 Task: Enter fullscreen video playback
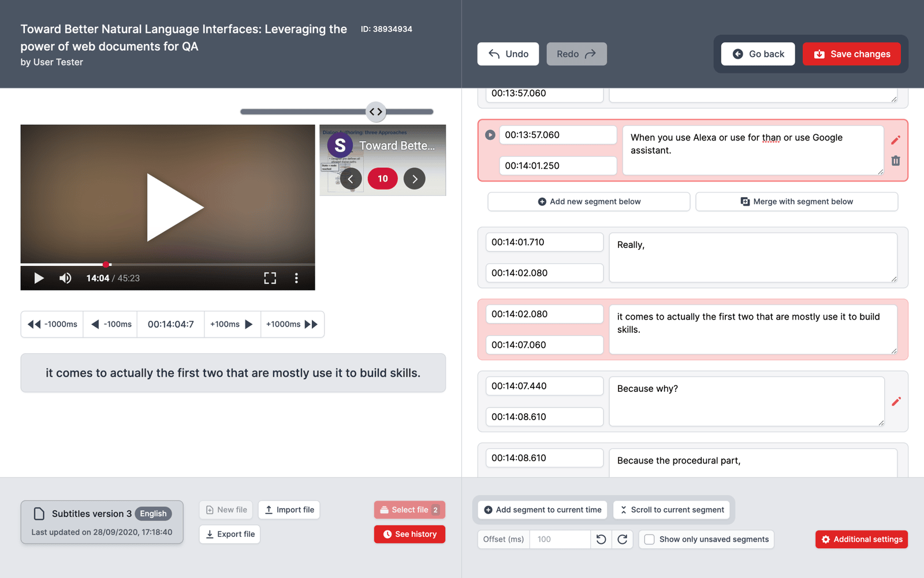pyautogui.click(x=270, y=278)
